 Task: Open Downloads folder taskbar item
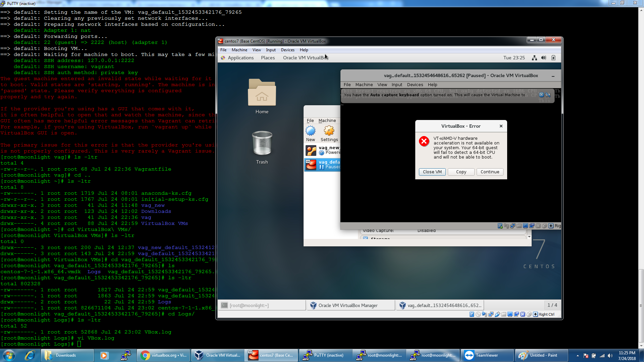(x=67, y=355)
